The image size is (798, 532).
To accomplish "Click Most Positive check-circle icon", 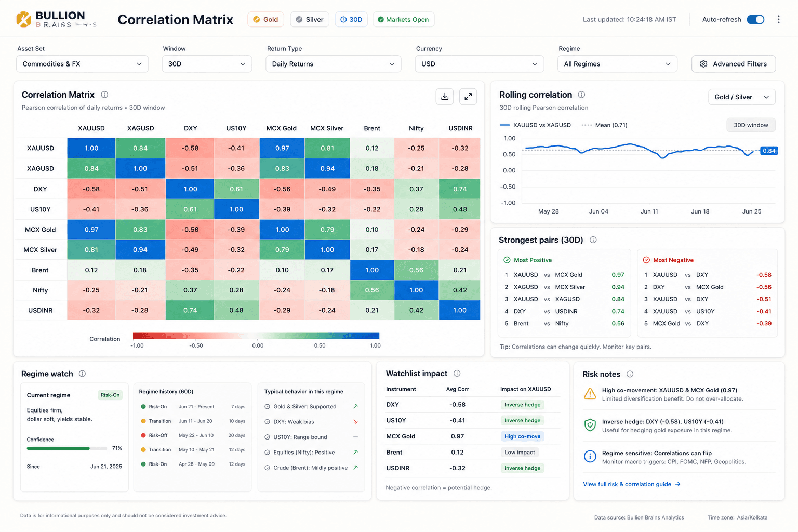I will [x=507, y=260].
